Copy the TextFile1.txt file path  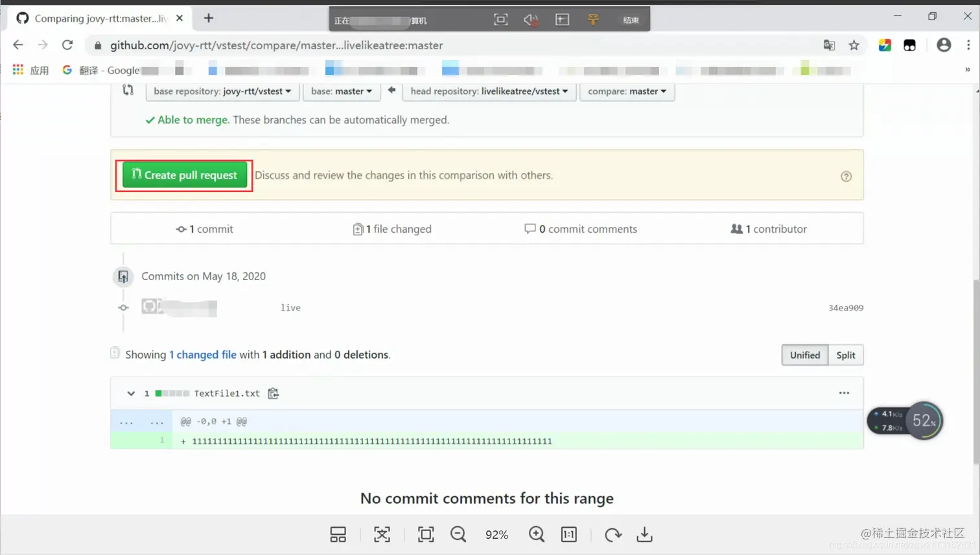(274, 394)
